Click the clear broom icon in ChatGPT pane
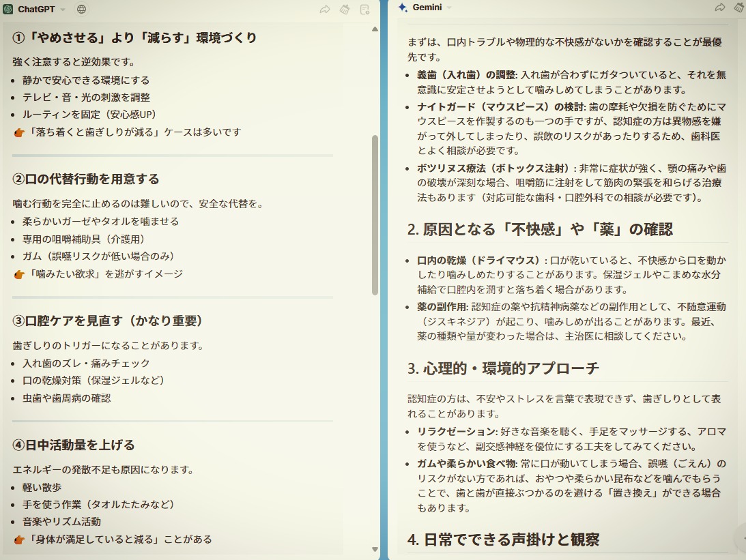The width and height of the screenshot is (746, 560). (345, 9)
